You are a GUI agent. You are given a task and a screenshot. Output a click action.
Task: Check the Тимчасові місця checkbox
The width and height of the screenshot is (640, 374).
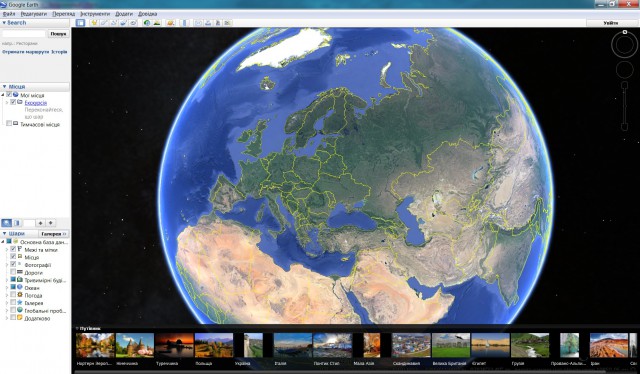coord(9,124)
